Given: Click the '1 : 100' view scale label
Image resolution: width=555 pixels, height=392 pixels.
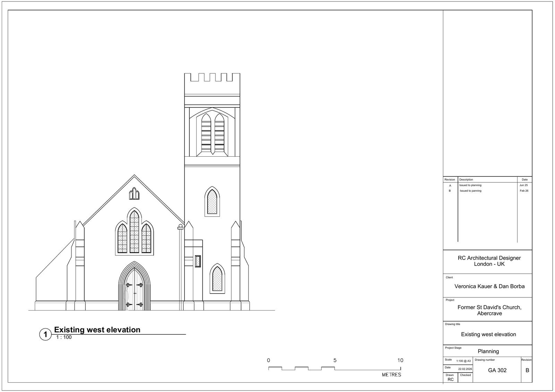Looking at the screenshot, I should [x=63, y=337].
